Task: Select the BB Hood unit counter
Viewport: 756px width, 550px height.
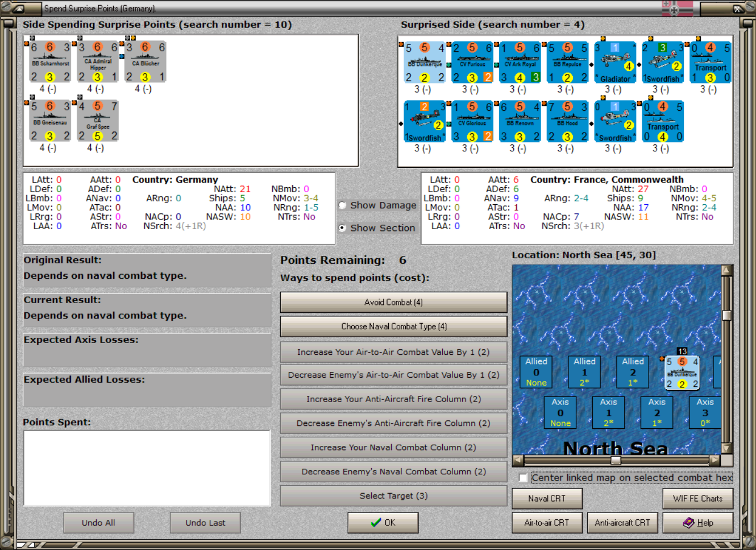Action: coord(568,122)
